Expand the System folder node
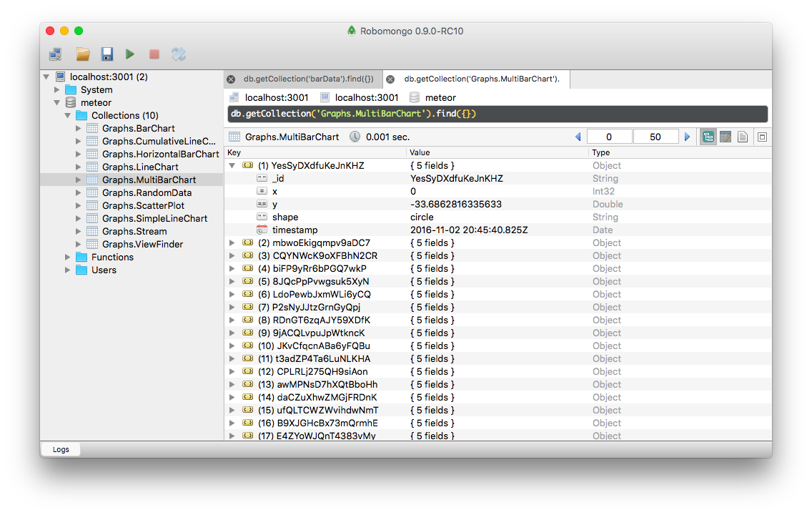This screenshot has height=515, width=812. point(57,89)
